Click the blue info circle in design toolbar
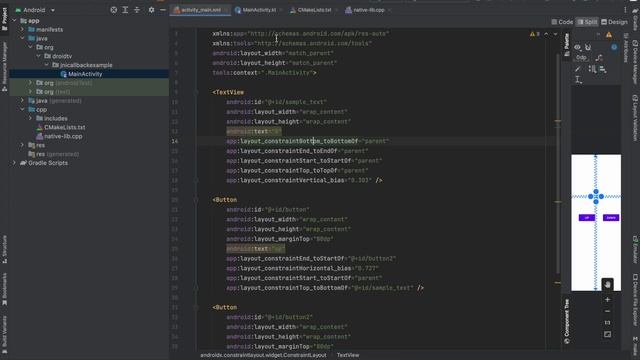 614,47
